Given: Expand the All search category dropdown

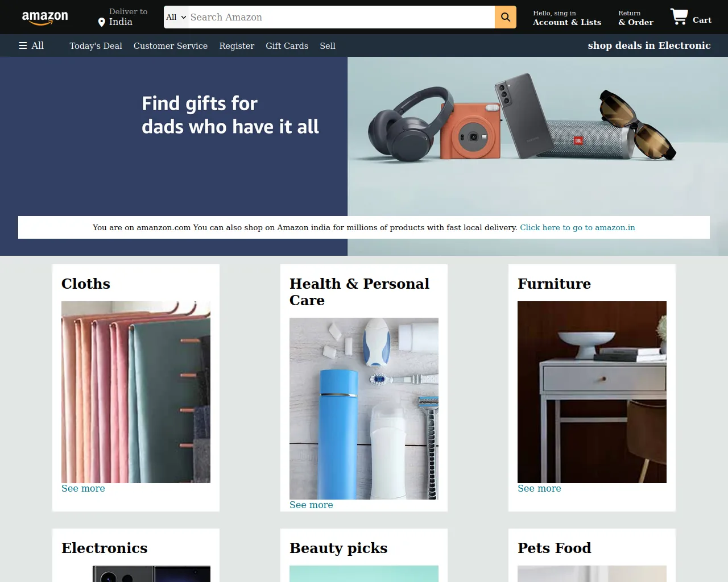Looking at the screenshot, I should click(176, 17).
